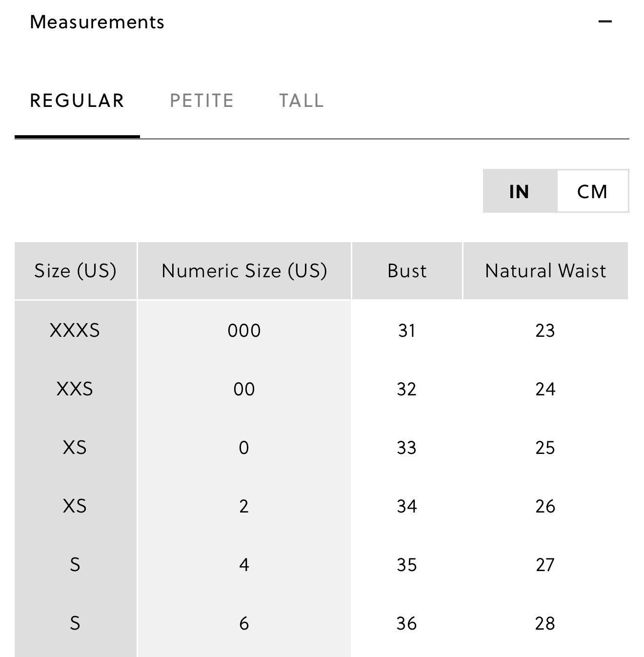Click the Natural Waist column header

[x=545, y=270]
